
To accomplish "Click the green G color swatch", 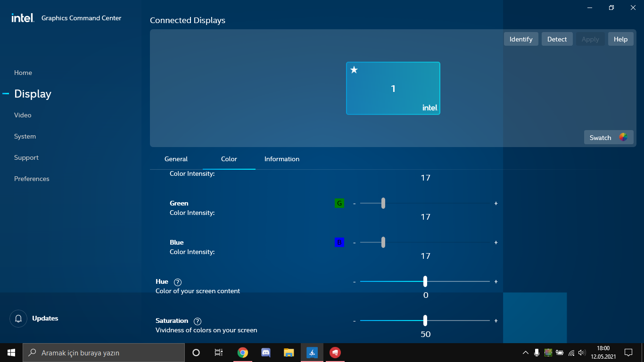I will 339,203.
